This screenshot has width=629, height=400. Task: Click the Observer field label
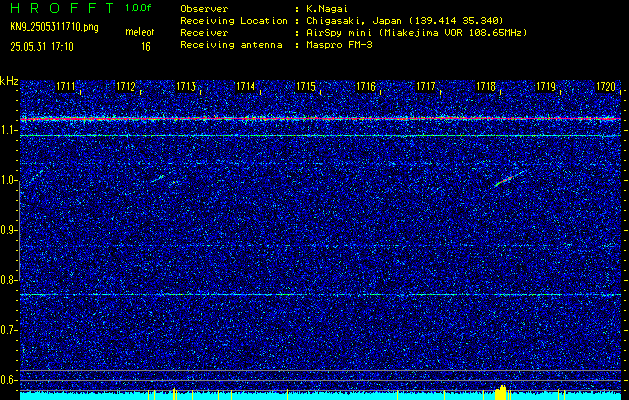pos(204,9)
